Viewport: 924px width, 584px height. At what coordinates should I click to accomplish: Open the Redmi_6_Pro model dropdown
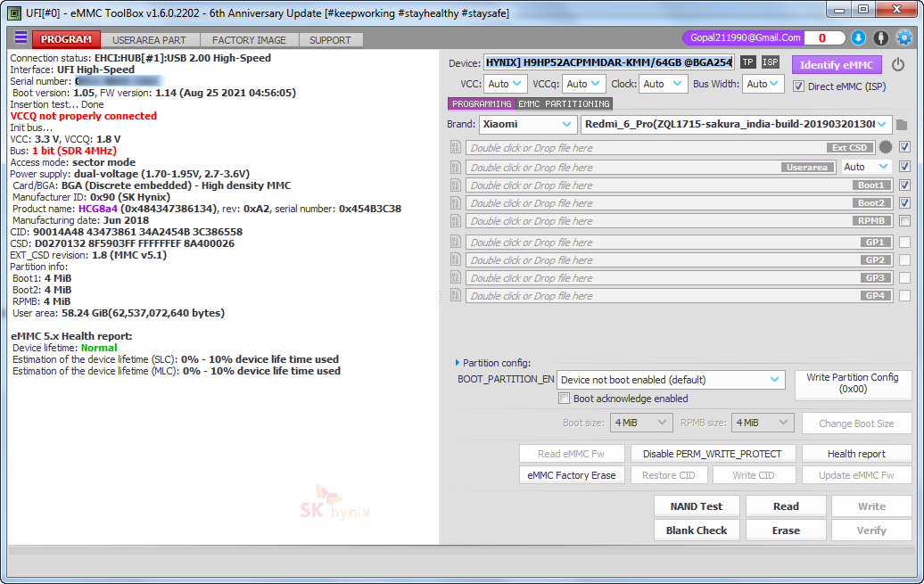[736, 124]
